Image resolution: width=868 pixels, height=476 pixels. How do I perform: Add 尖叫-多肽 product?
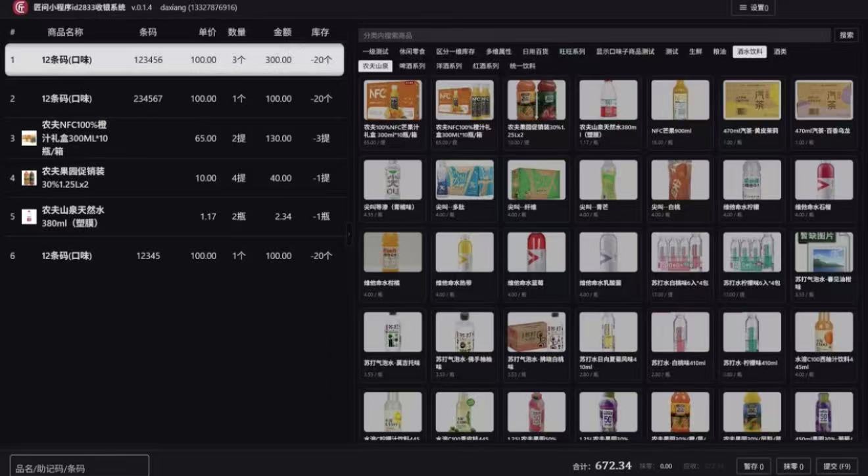[x=464, y=190]
